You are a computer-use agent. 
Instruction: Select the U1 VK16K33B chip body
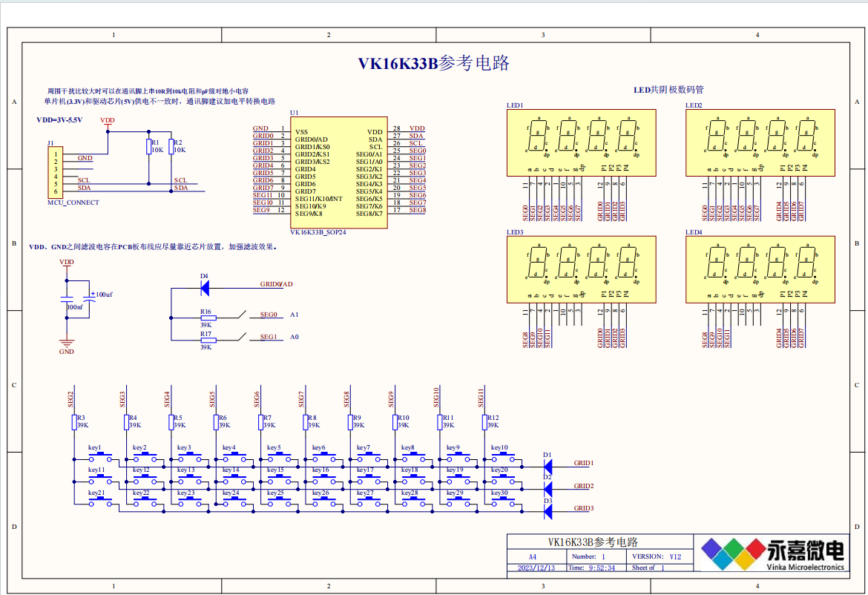(339, 172)
